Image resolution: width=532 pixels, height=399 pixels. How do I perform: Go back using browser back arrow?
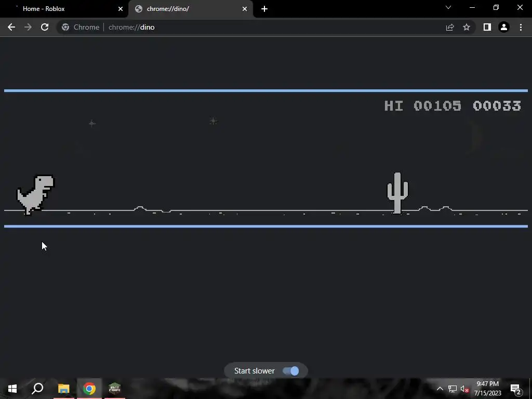click(11, 27)
